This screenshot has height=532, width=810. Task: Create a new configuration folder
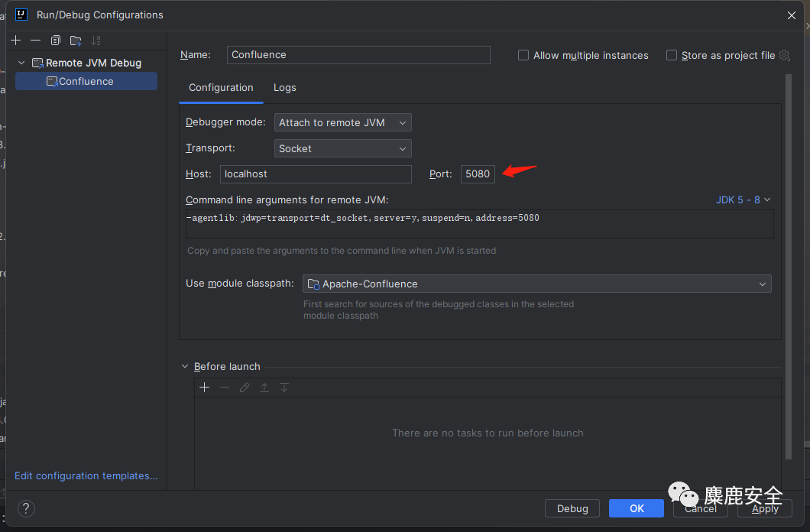coord(76,41)
